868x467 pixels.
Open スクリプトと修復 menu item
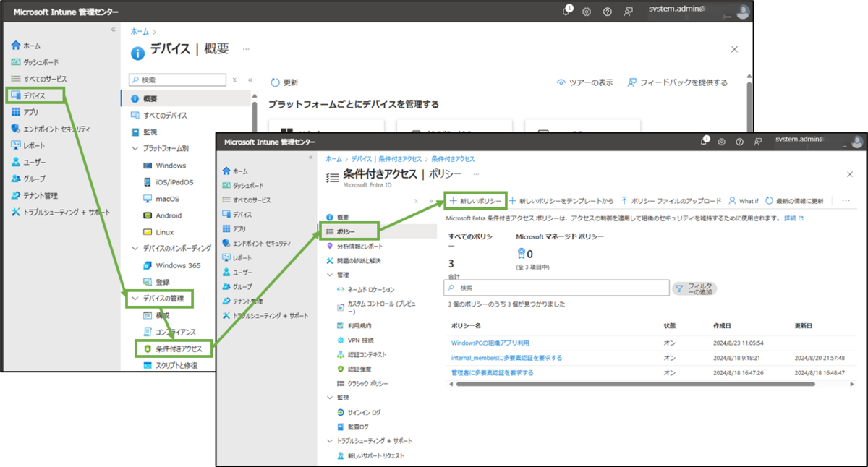pos(171,365)
